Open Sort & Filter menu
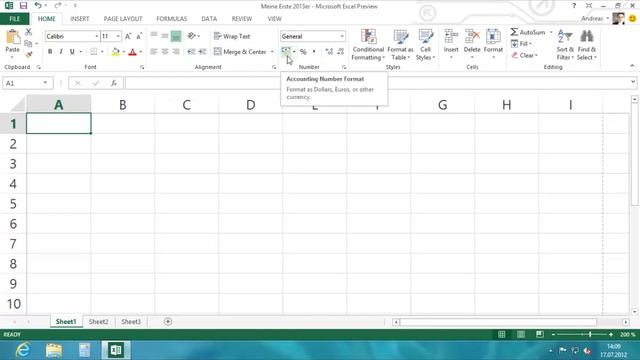Image resolution: width=640 pixels, height=360 pixels. (565, 45)
